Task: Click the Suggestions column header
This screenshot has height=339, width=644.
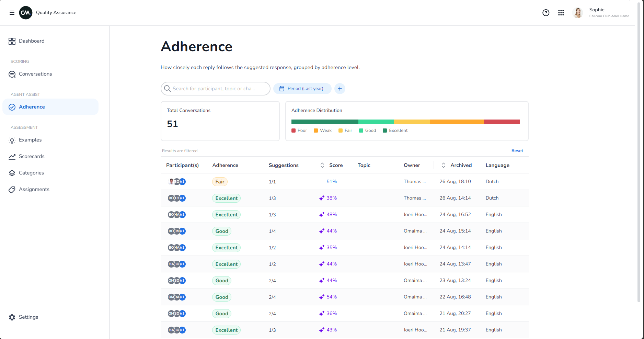Action: pos(284,165)
